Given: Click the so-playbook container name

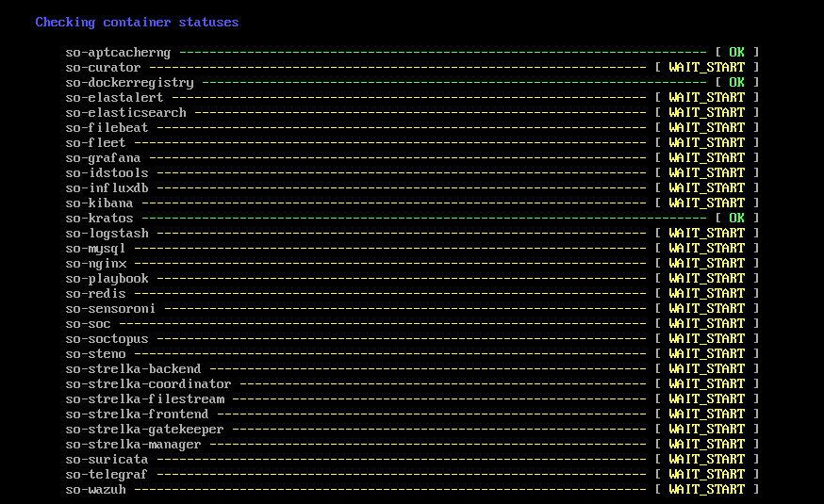Looking at the screenshot, I should pos(107,279).
